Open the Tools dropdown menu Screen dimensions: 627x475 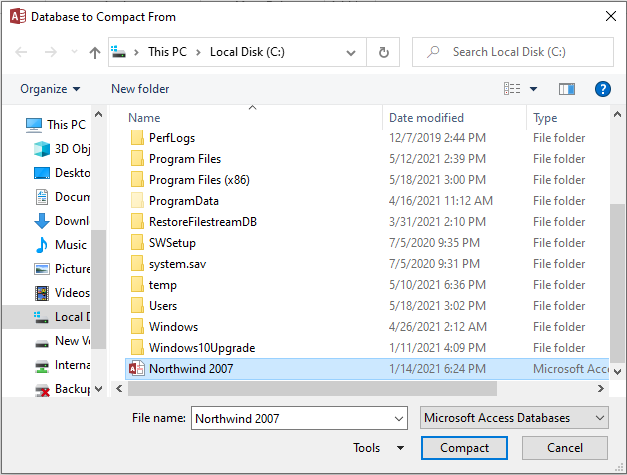pyautogui.click(x=378, y=448)
